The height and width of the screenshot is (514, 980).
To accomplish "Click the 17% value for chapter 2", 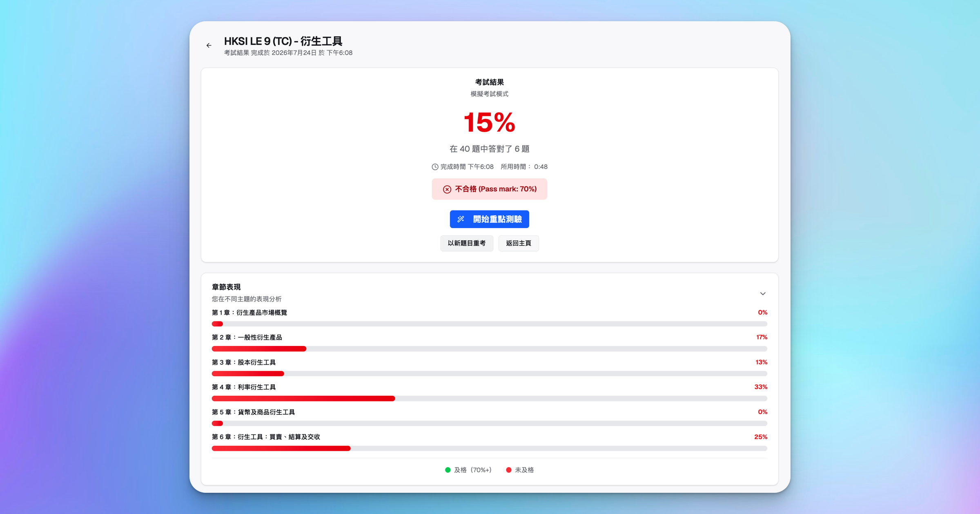I will 762,337.
